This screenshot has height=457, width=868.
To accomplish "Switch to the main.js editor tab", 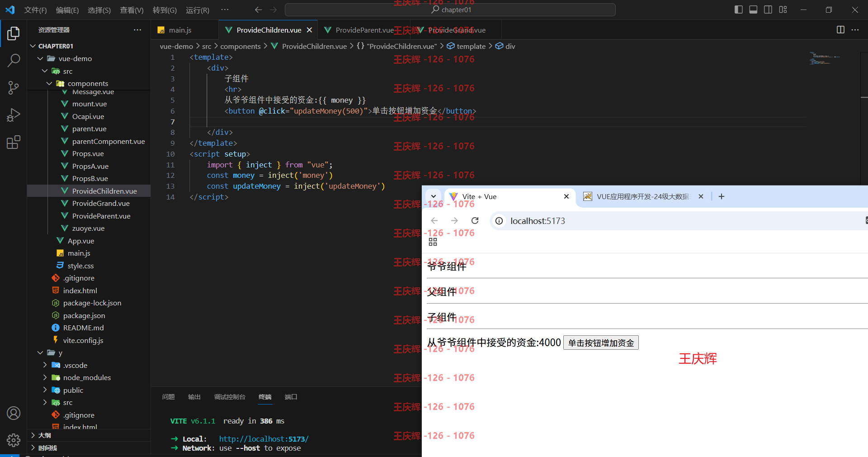I will point(185,30).
